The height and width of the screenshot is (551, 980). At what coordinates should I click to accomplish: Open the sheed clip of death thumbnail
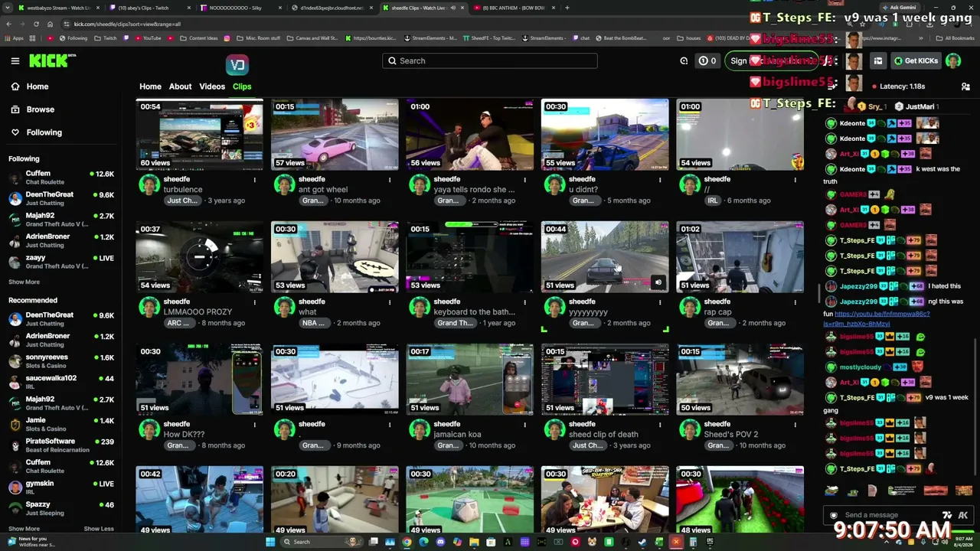[605, 380]
